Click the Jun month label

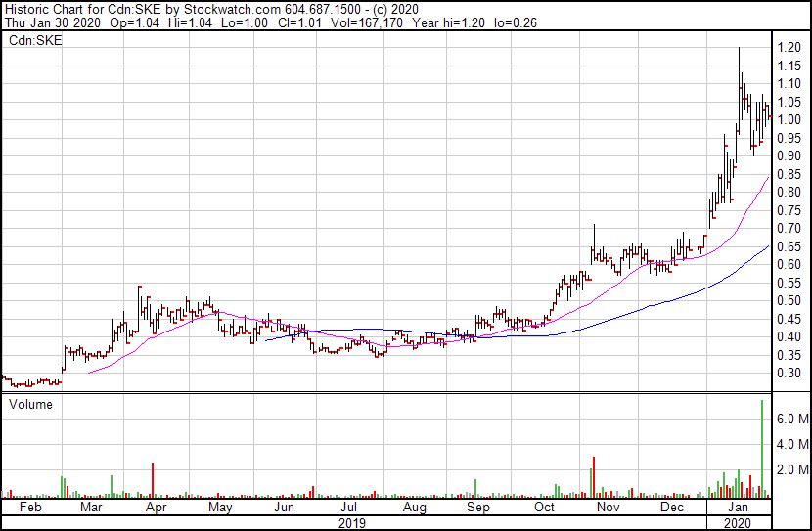click(x=284, y=507)
